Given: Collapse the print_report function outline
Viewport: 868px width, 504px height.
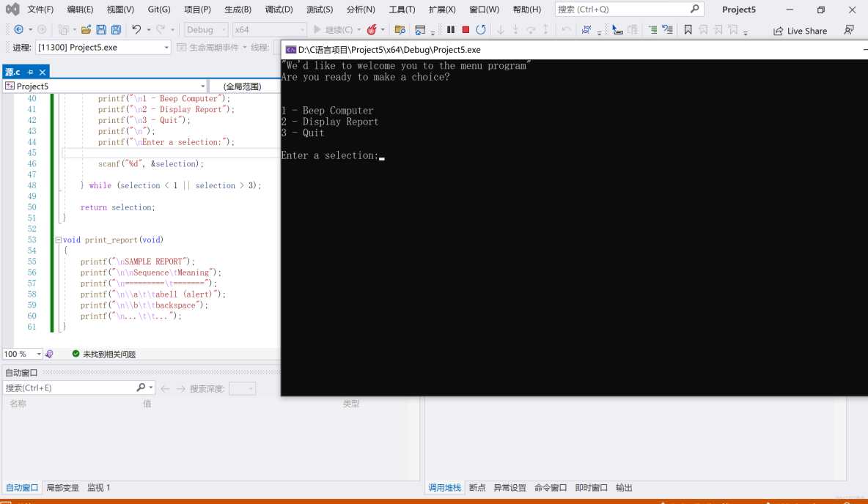Looking at the screenshot, I should click(x=58, y=240).
